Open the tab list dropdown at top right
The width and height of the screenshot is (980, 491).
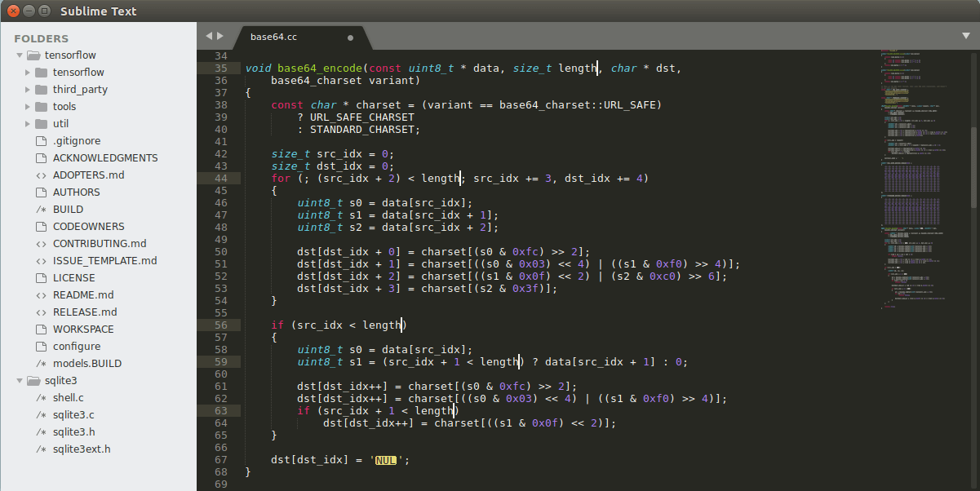pyautogui.click(x=966, y=38)
